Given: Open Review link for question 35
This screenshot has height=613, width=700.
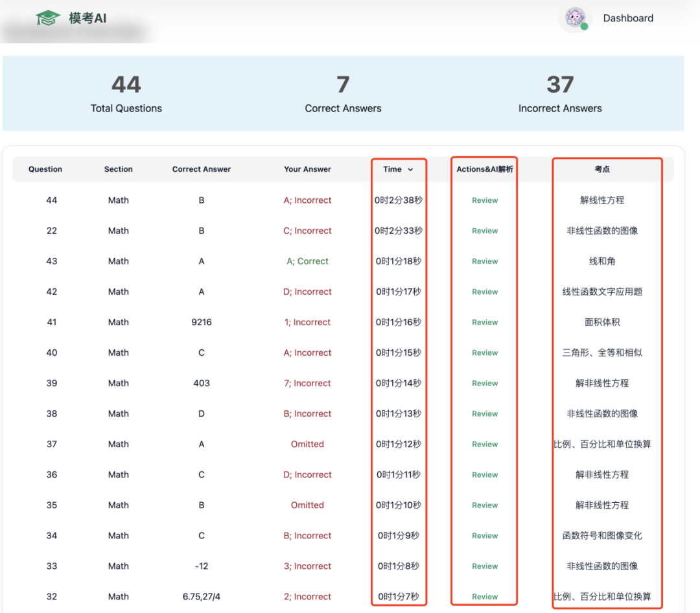Looking at the screenshot, I should coord(485,505).
